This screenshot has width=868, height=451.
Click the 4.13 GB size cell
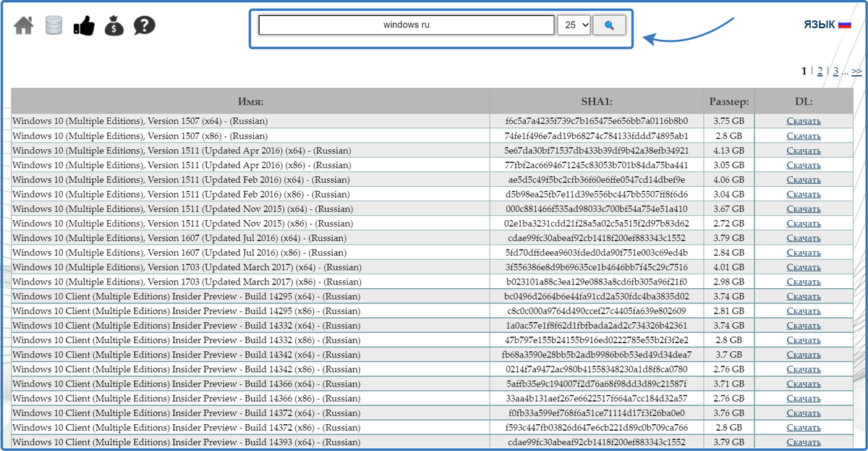tap(729, 151)
